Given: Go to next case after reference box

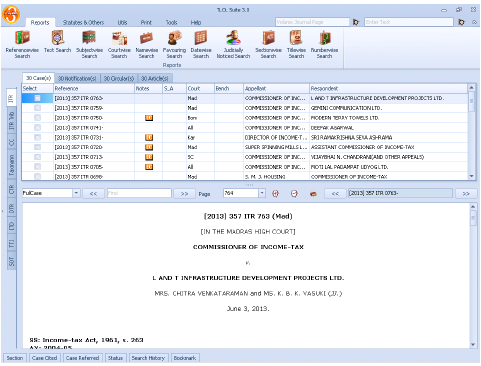Looking at the screenshot, I should point(466,193).
